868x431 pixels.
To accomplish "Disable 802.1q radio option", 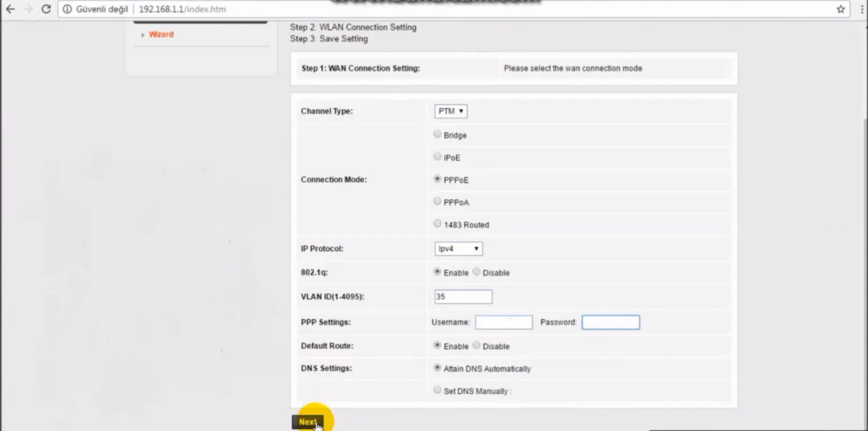I will coord(477,272).
